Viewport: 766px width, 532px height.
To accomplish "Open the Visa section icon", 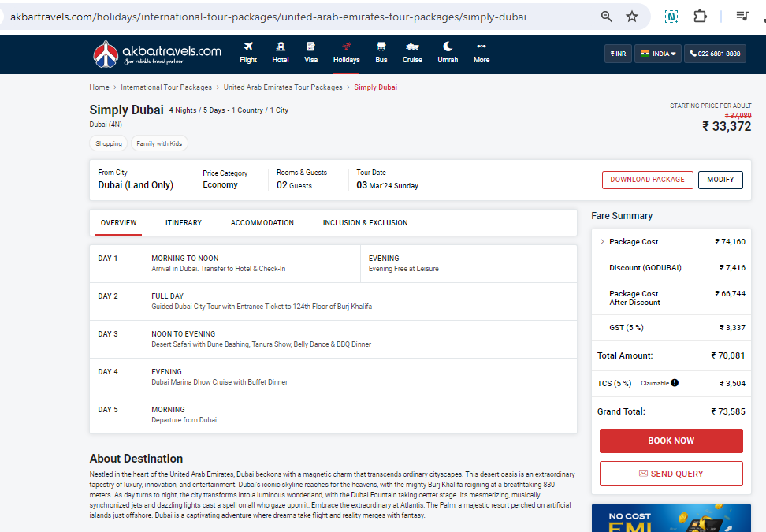I will click(310, 47).
